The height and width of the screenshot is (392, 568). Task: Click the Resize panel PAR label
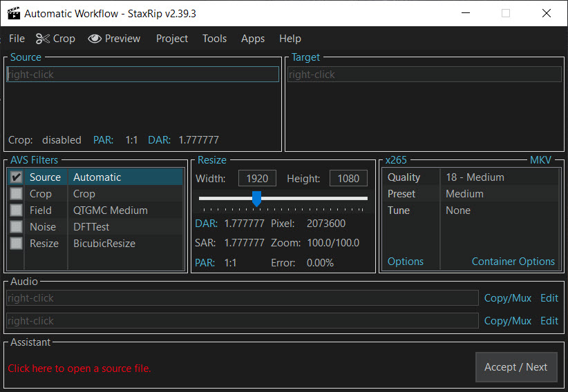(x=205, y=262)
